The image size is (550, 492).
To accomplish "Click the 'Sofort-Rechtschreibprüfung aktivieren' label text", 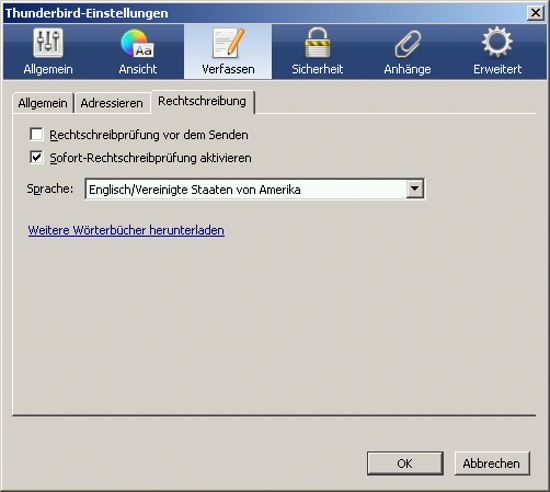I will 150,158.
